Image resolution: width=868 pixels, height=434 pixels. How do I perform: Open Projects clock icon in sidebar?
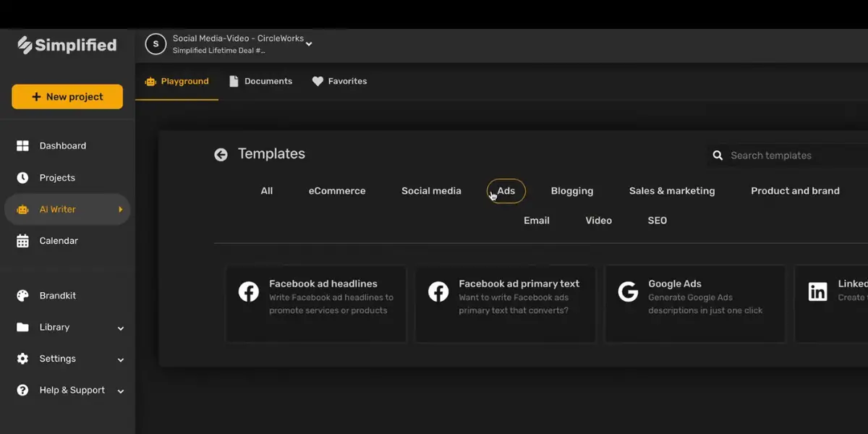pyautogui.click(x=22, y=178)
